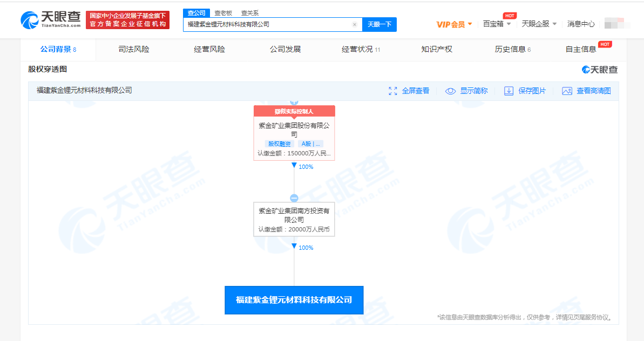Click the fullscreen view icon
This screenshot has height=341, width=644.
click(x=392, y=91)
